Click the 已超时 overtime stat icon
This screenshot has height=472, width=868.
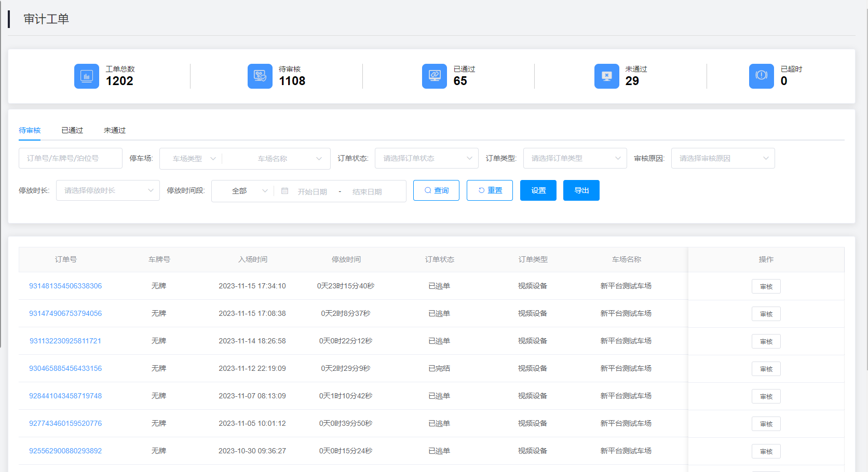click(761, 76)
